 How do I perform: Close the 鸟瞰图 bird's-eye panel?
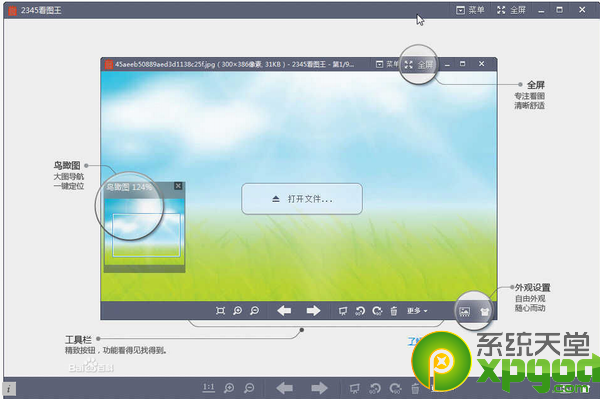178,186
